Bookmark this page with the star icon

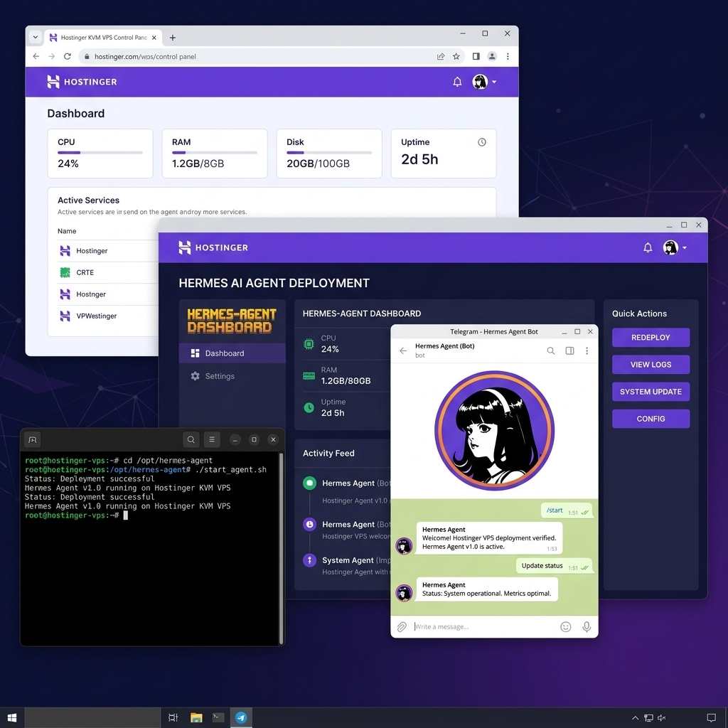coord(456,56)
